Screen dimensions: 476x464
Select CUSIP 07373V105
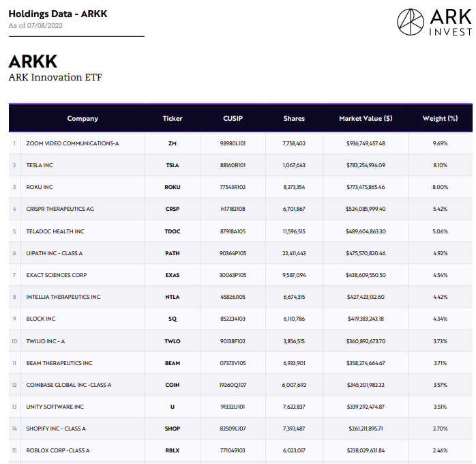coord(233,363)
